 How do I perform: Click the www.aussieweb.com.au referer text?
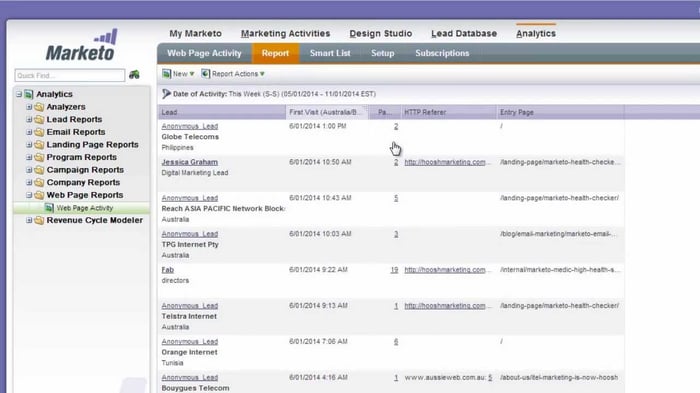pos(445,378)
